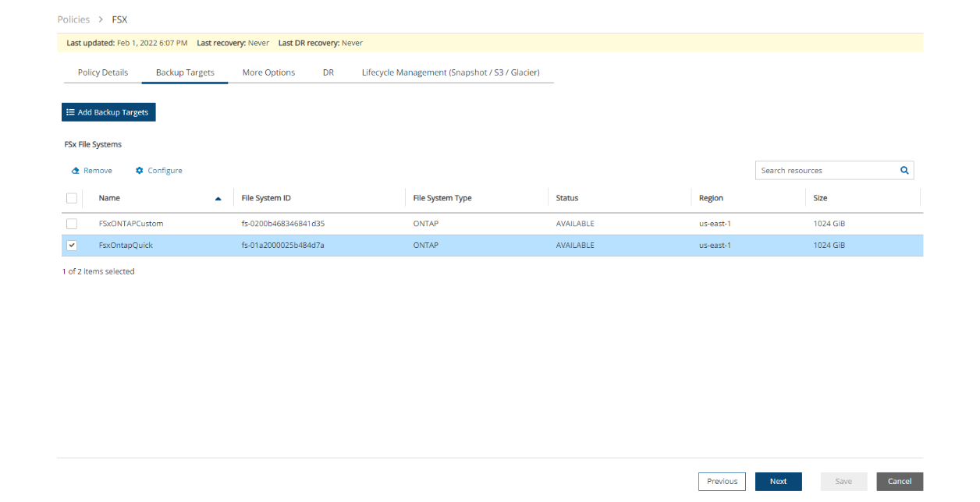The height and width of the screenshot is (502, 980).
Task: Open the Lifecycle Management tab
Action: pyautogui.click(x=450, y=72)
